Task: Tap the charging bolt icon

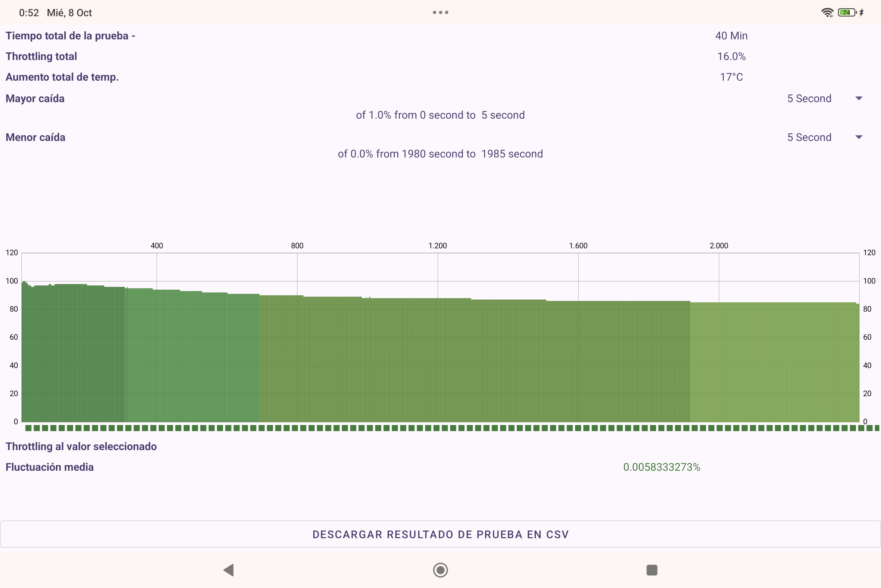Action: tap(862, 12)
